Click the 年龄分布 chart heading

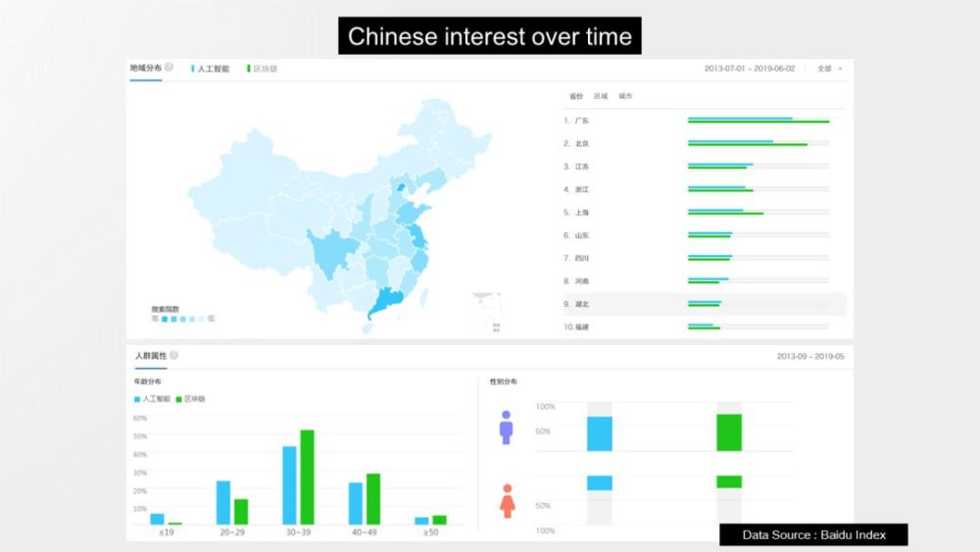tap(148, 381)
